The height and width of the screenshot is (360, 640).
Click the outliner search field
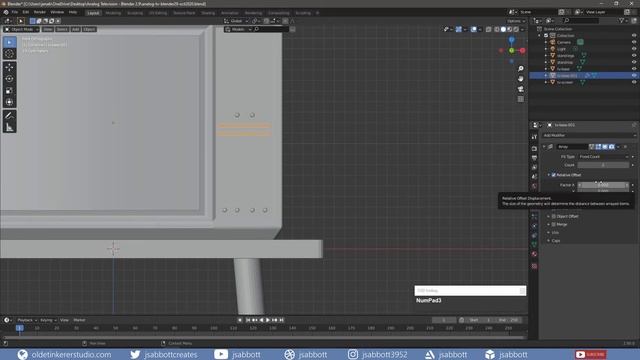581,20
